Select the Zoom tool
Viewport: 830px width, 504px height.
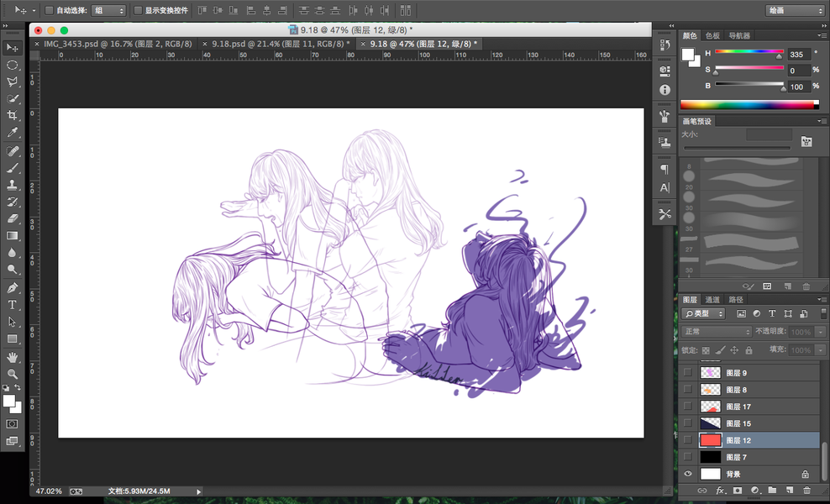[12, 375]
